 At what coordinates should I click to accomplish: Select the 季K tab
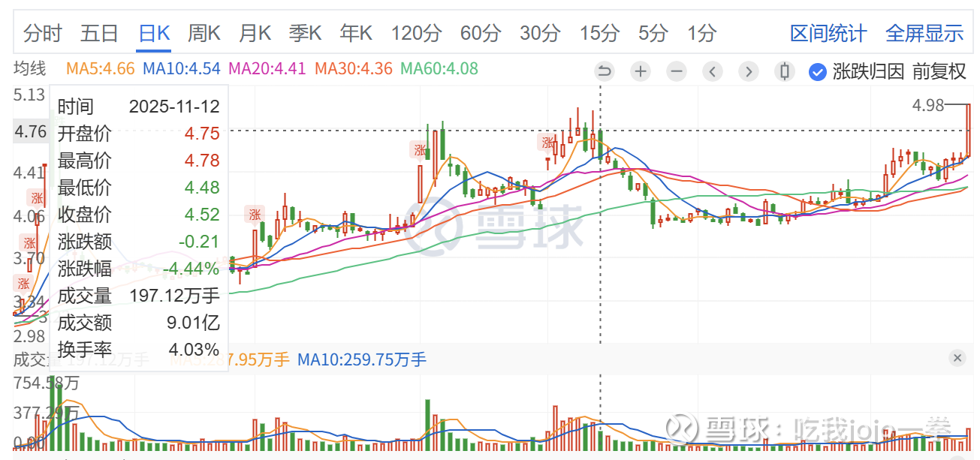(x=306, y=33)
